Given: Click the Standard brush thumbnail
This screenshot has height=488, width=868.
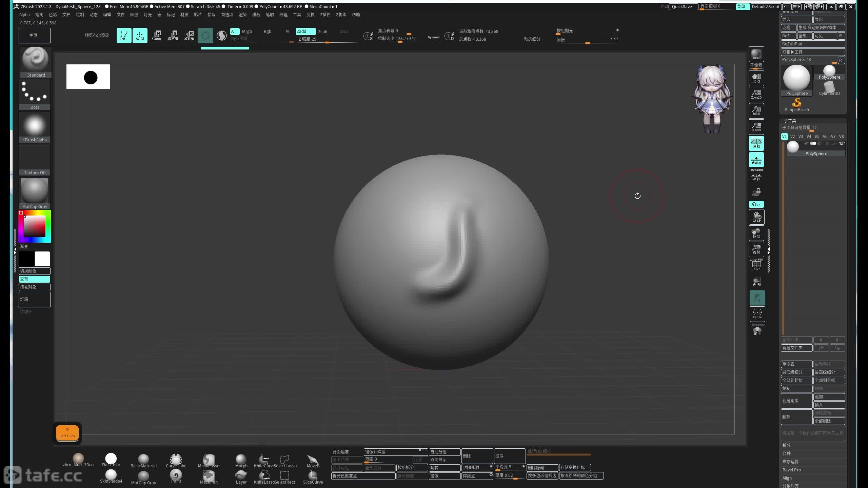Looking at the screenshot, I should coord(36,62).
